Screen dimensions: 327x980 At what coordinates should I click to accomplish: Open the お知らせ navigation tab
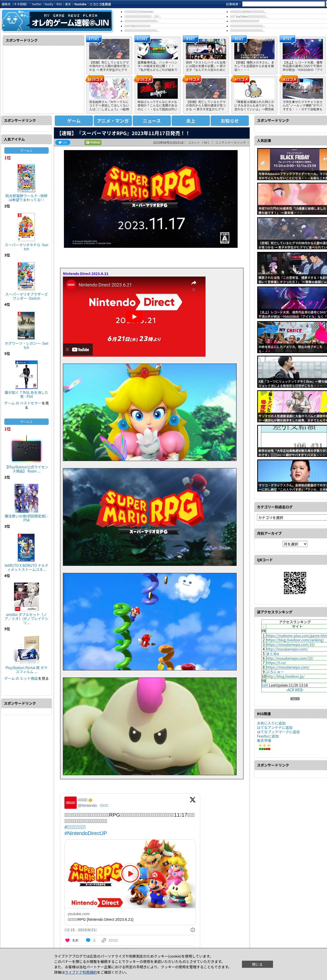coord(229,121)
